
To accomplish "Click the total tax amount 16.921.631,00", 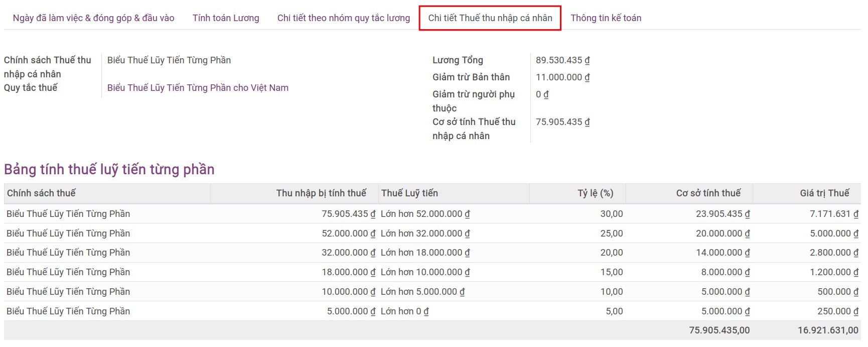I will click(828, 330).
